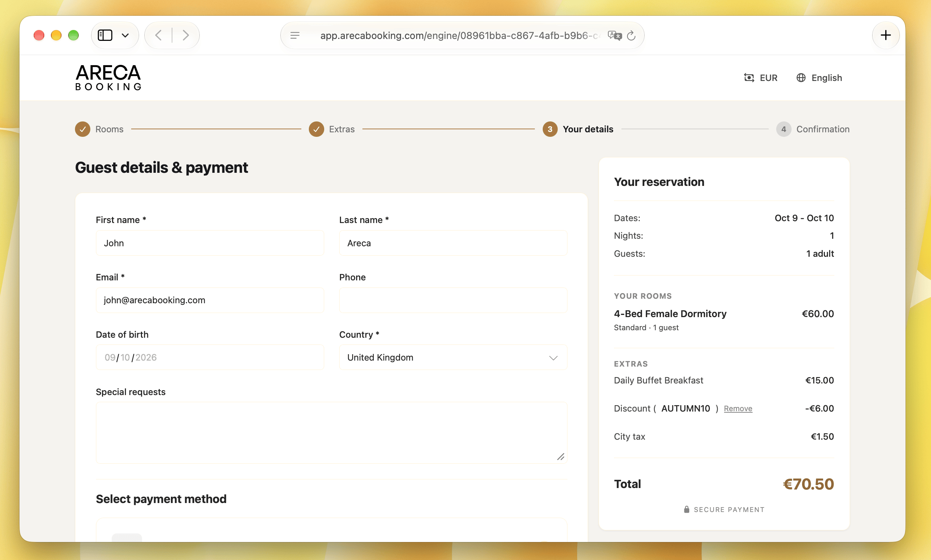Remove the AUTUMN10 discount code
931x560 pixels.
tap(738, 408)
